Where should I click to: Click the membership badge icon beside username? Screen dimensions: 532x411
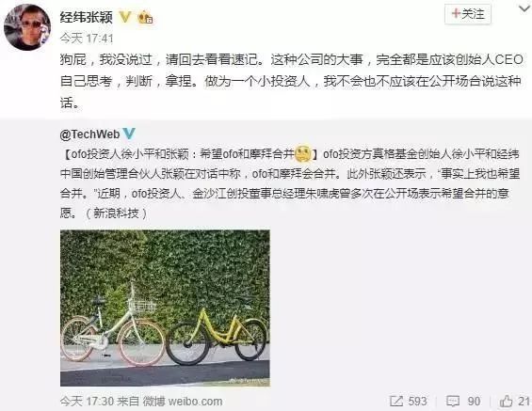point(145,17)
